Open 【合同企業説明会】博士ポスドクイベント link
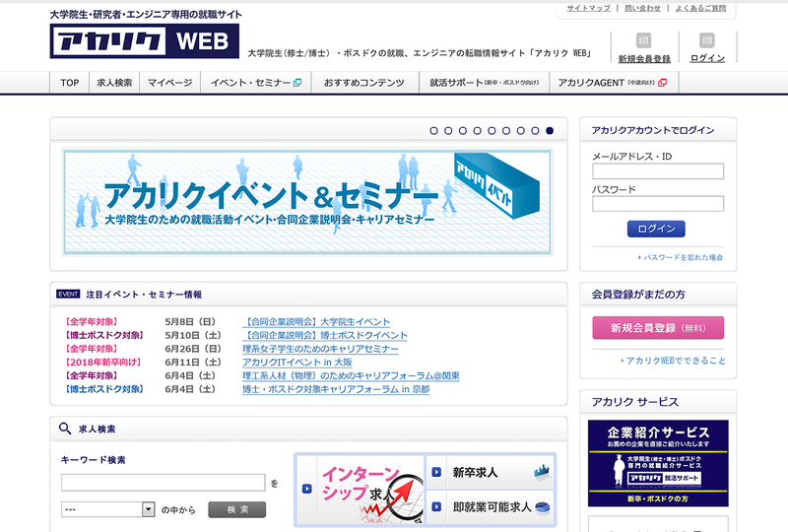Image resolution: width=788 pixels, height=532 pixels. 325,335
